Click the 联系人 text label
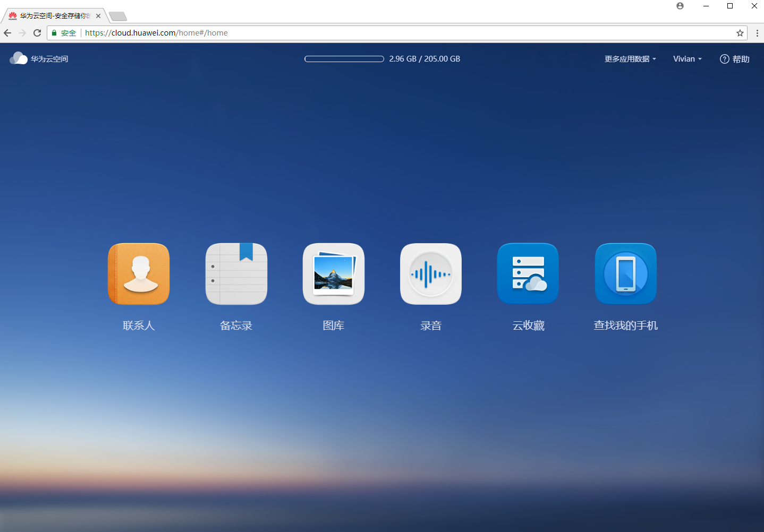Image resolution: width=764 pixels, height=532 pixels. [139, 325]
